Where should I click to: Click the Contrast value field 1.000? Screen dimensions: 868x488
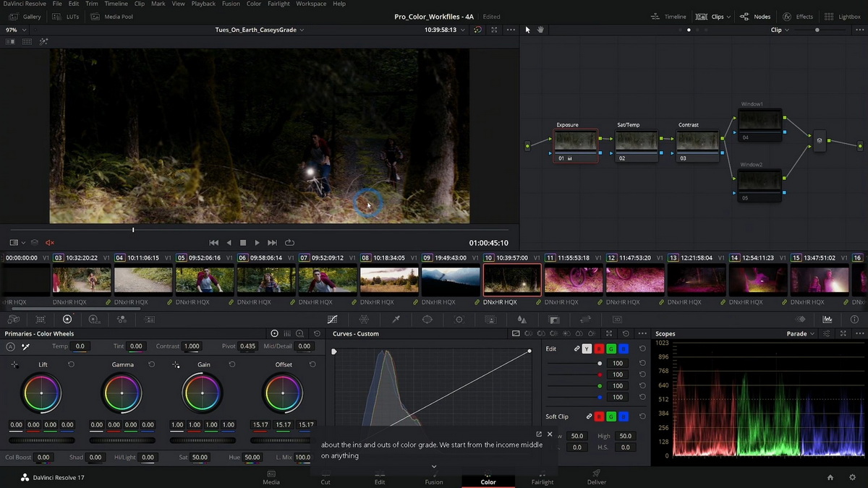(x=192, y=346)
